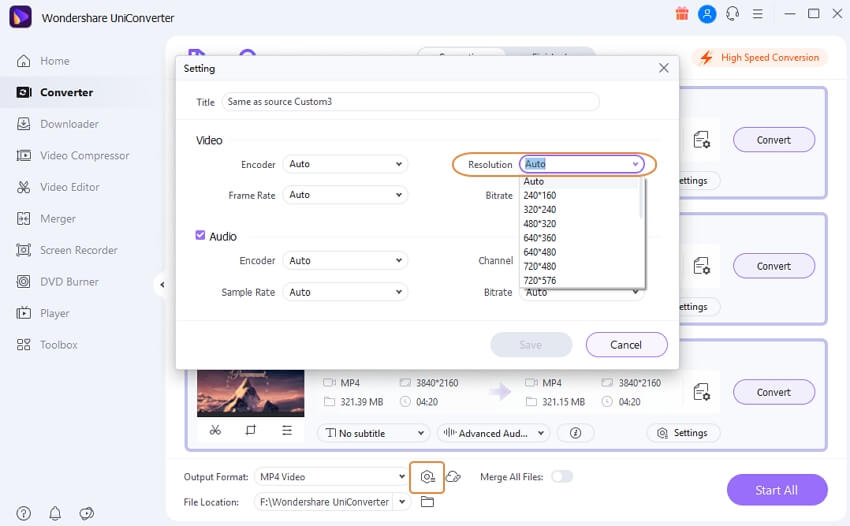Click the help question mark icon
The width and height of the screenshot is (850, 526).
pyautogui.click(x=23, y=513)
